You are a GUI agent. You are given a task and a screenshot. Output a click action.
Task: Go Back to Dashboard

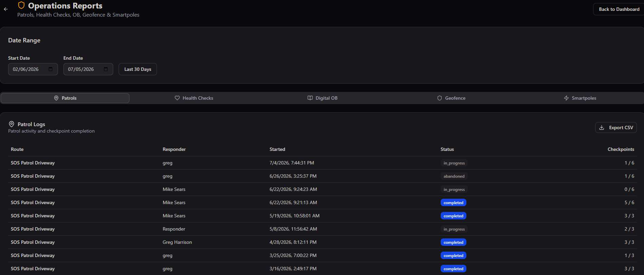[x=619, y=9]
